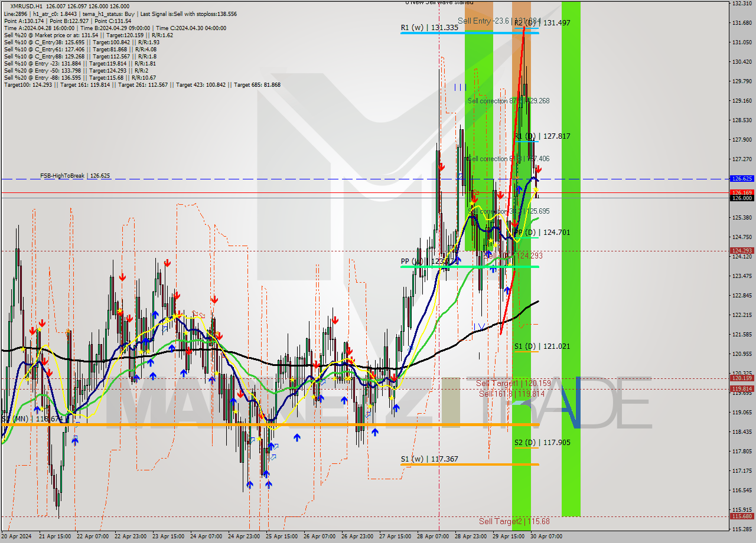Click the R1 (w) 131.335 weekly resistance label
This screenshot has height=543, width=756.
(429, 27)
